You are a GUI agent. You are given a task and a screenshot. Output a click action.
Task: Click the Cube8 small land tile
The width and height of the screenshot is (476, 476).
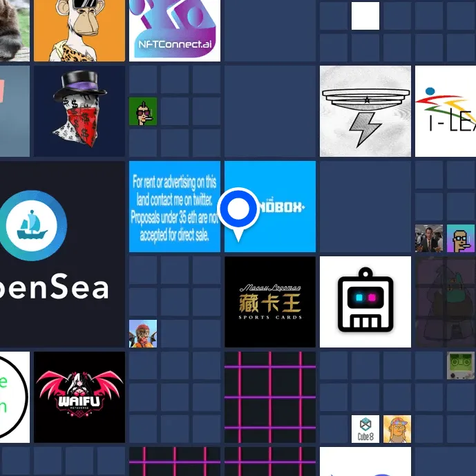[x=365, y=429]
